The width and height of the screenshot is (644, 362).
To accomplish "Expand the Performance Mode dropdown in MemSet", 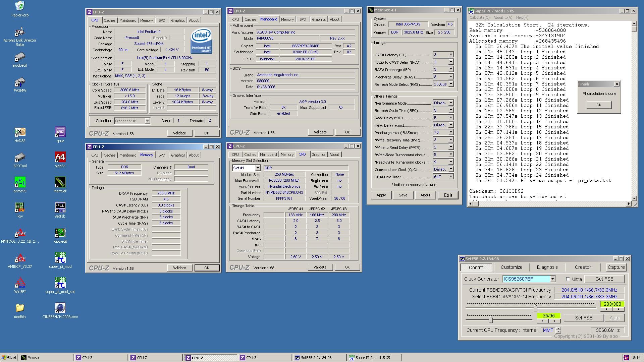I will pyautogui.click(x=451, y=103).
